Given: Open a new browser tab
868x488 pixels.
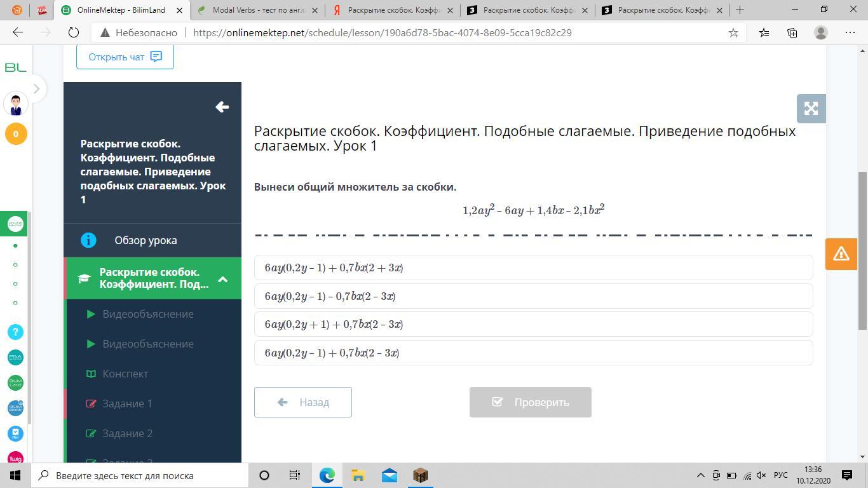Looking at the screenshot, I should [740, 10].
